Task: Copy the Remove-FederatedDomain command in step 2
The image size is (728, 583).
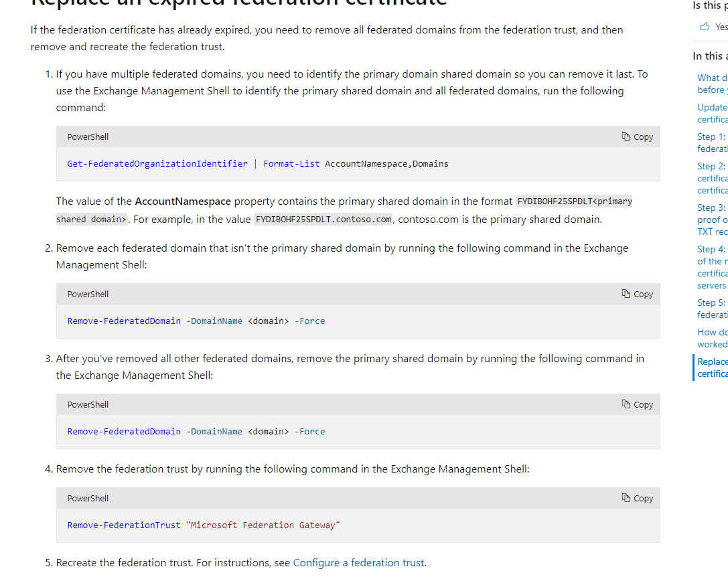Action: pyautogui.click(x=636, y=294)
